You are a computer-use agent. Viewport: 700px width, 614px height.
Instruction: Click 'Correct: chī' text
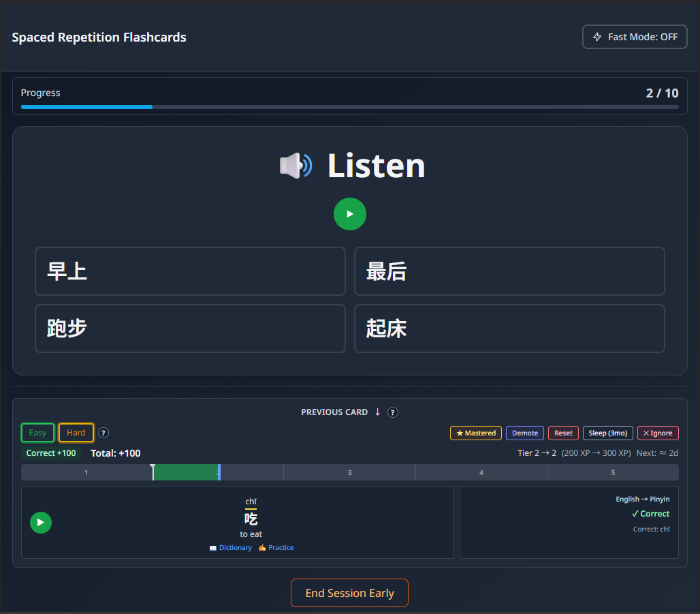(x=652, y=529)
